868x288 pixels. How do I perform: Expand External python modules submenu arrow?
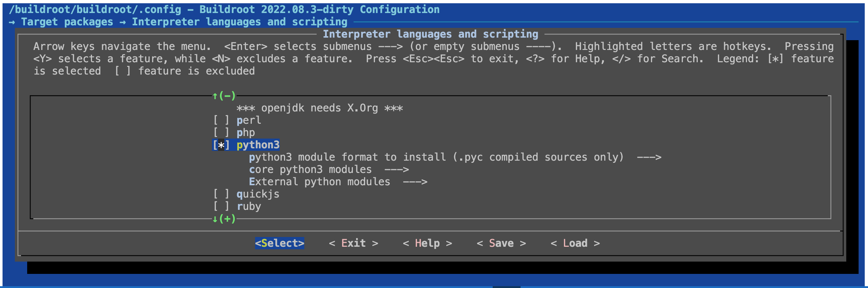pyautogui.click(x=415, y=182)
